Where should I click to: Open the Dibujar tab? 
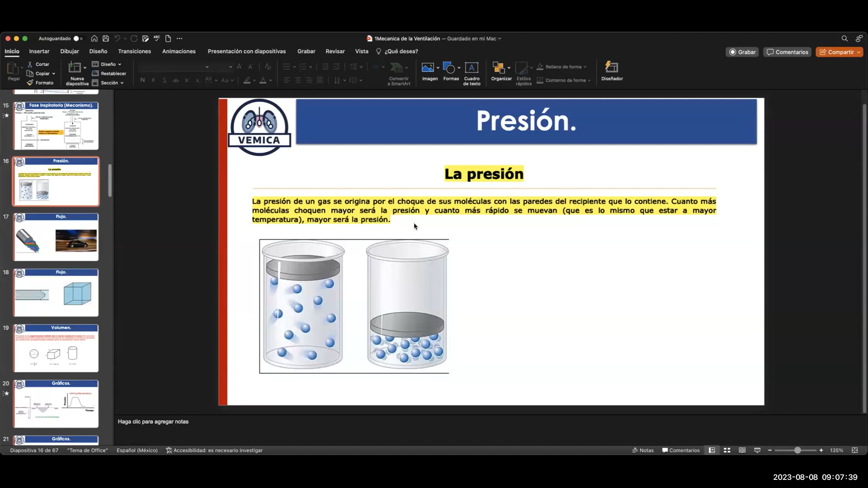(x=69, y=51)
